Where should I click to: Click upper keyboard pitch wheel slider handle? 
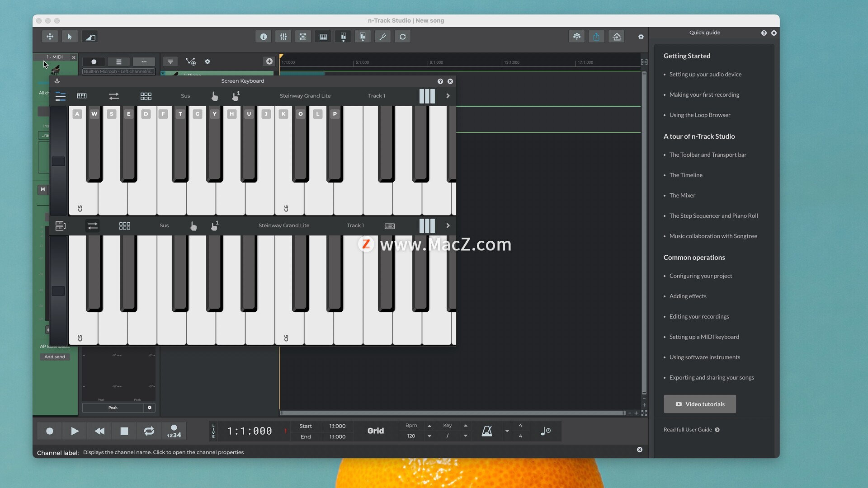pyautogui.click(x=58, y=161)
